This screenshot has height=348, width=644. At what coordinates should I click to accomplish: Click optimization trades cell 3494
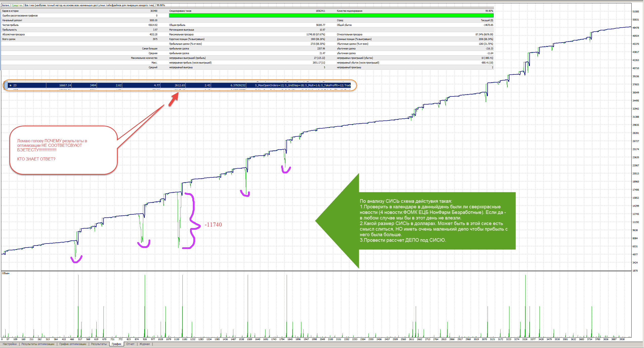point(93,85)
